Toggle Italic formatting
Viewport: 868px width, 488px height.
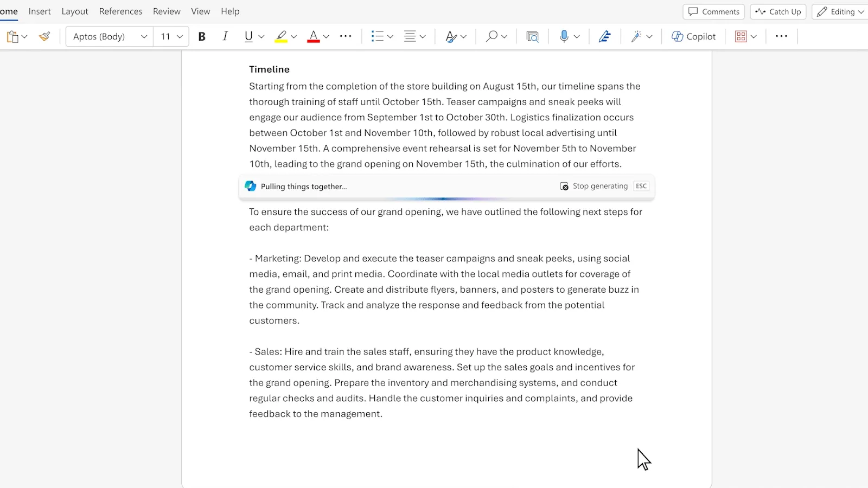click(225, 36)
